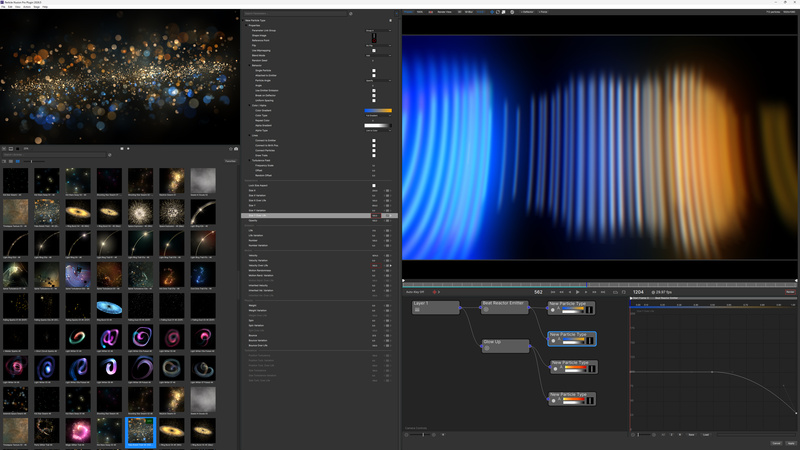Enable the Draw Trails checkbox
The width and height of the screenshot is (800, 450).
(x=374, y=155)
